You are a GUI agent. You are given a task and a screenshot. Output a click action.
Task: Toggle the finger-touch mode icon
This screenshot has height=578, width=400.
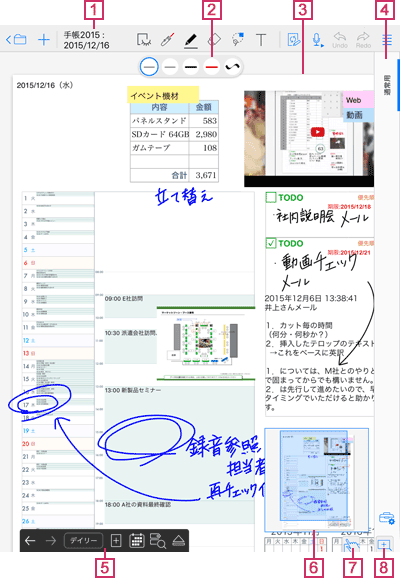pos(351,544)
